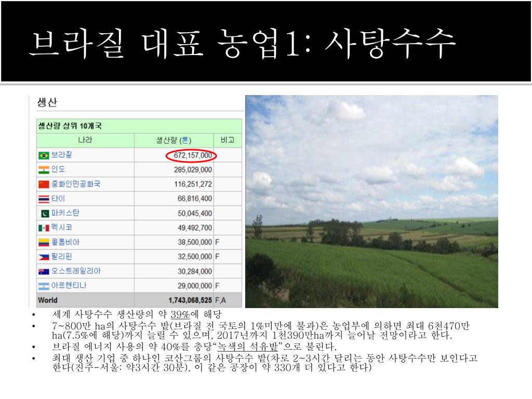Click the India flag icon

pos(44,170)
